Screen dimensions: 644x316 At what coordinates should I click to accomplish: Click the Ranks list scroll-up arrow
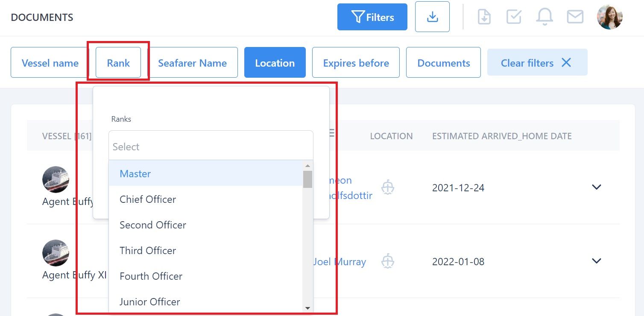point(307,166)
